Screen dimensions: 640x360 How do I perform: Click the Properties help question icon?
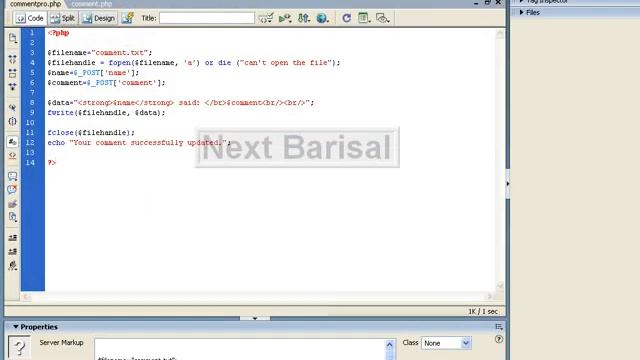(499, 339)
